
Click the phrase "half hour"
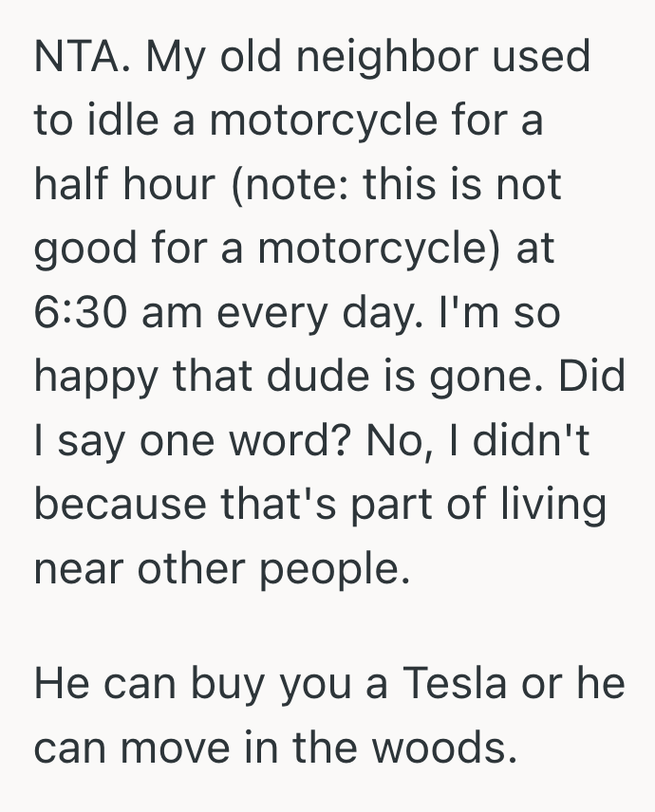126,185
